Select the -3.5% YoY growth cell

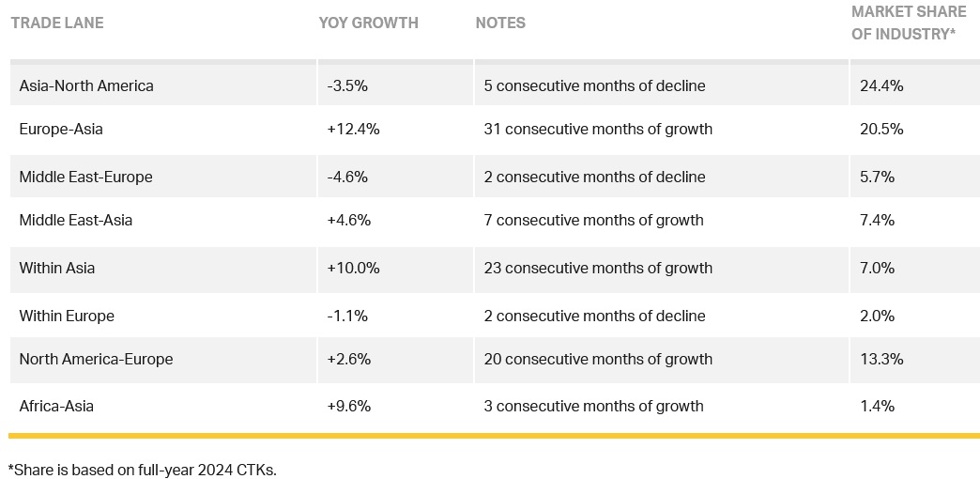click(347, 85)
